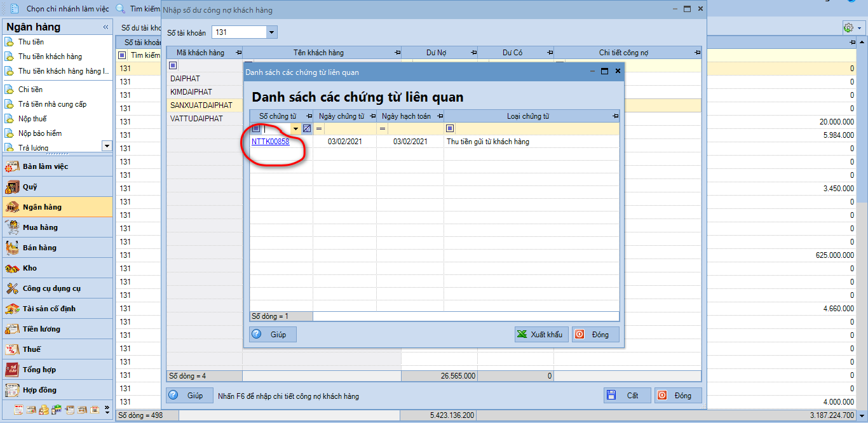Open Công cụ dụng cụ tools icon

[x=12, y=288]
